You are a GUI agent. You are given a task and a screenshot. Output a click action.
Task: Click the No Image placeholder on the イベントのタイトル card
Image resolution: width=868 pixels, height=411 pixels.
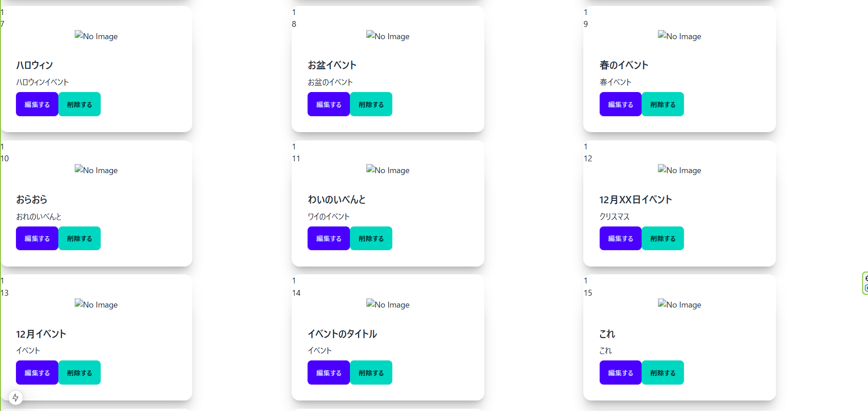tap(388, 304)
